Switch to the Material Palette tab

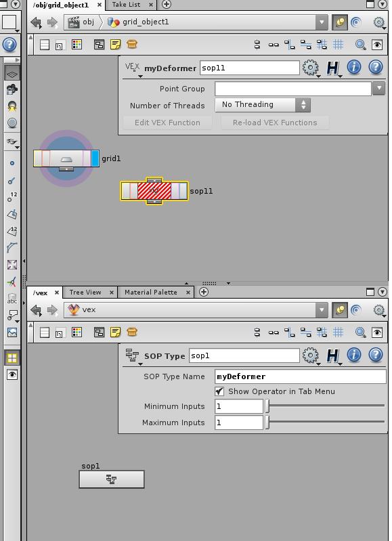pos(151,293)
